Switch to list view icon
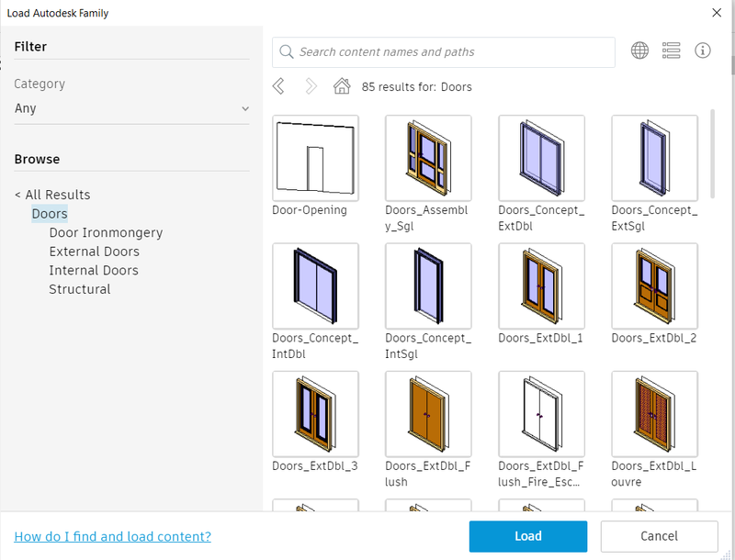The width and height of the screenshot is (735, 560). point(671,50)
